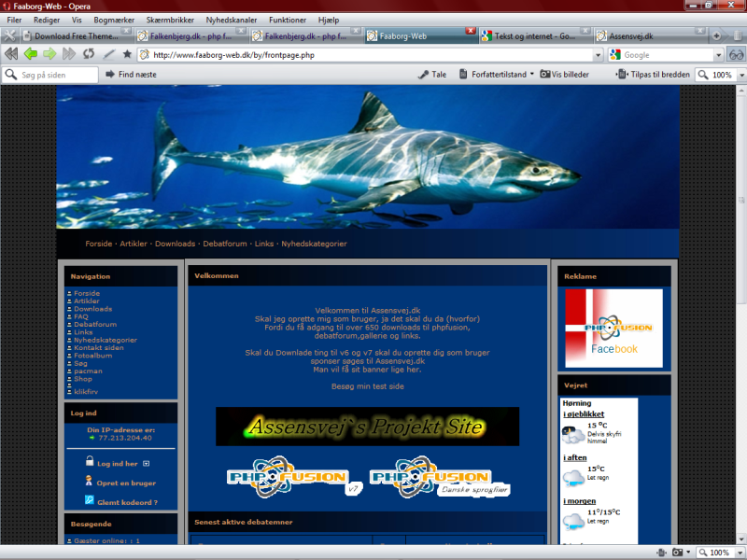747x560 pixels.
Task: Bookmark page with the star icon
Action: coord(127,54)
